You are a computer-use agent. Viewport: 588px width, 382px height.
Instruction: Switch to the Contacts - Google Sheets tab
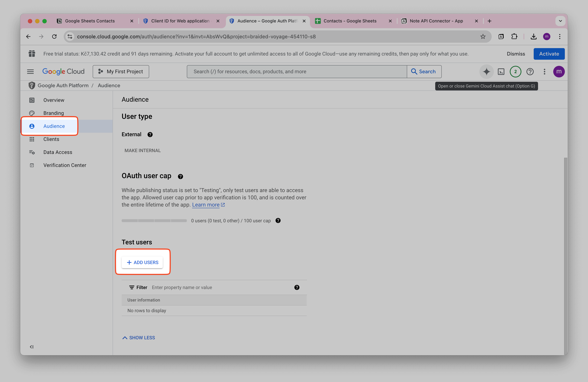350,21
